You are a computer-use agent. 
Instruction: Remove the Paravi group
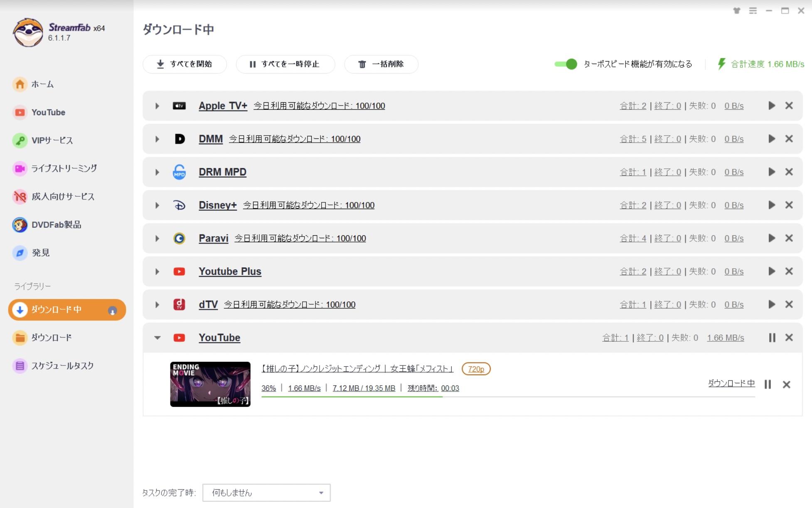pos(789,238)
